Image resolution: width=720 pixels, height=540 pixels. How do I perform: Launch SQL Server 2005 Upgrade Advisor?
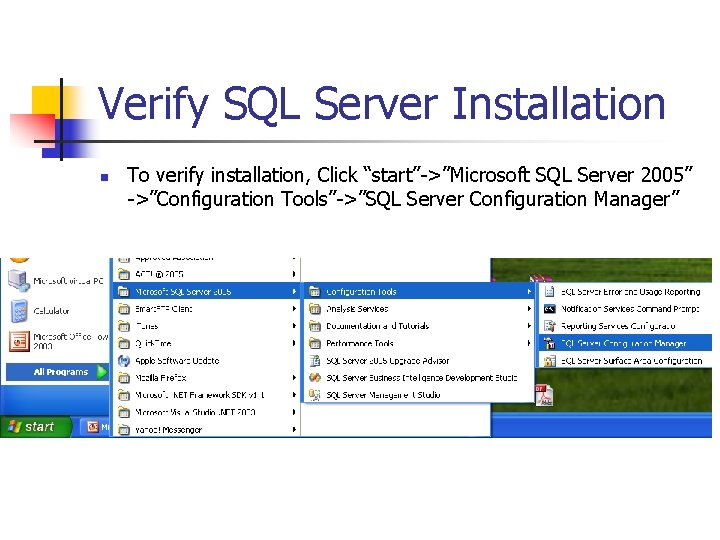(419, 360)
